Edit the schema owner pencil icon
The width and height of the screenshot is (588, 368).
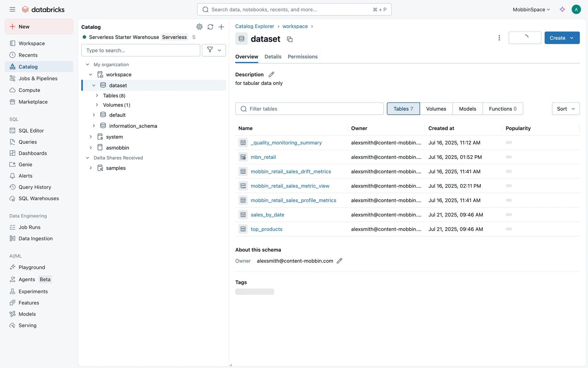click(x=339, y=261)
